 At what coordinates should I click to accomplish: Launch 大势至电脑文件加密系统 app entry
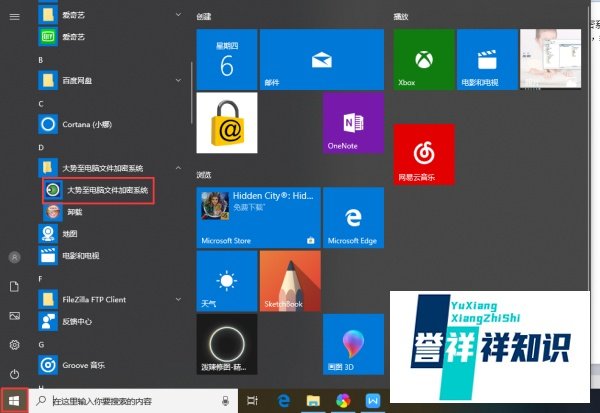(x=98, y=190)
